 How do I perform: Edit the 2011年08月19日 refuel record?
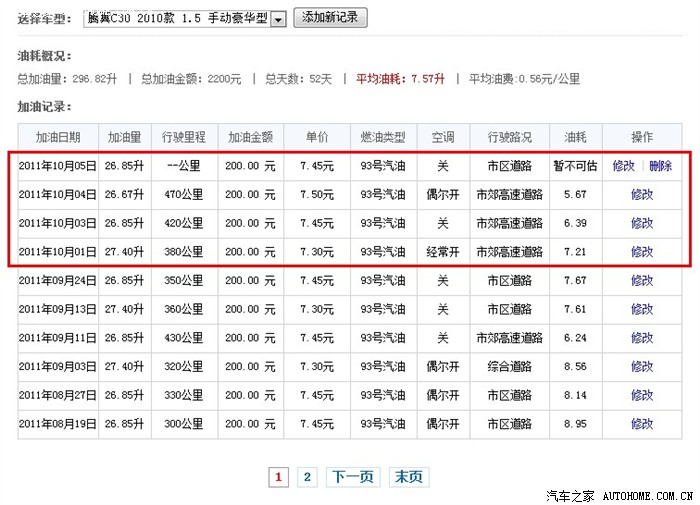641,424
